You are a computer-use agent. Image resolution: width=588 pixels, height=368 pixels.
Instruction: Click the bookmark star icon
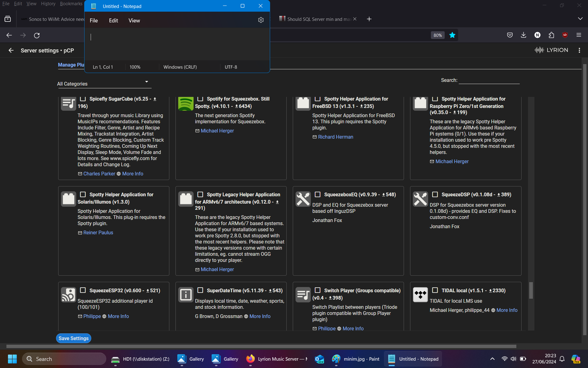(x=452, y=35)
